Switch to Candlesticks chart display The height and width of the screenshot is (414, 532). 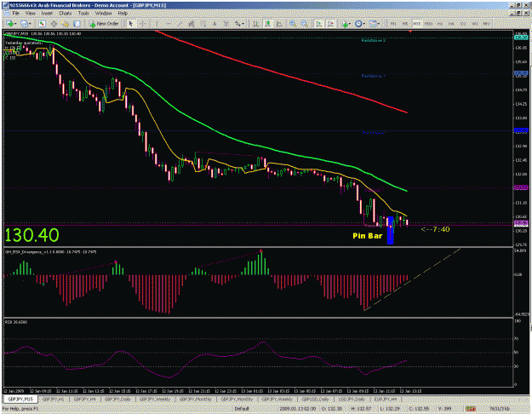tap(268, 24)
